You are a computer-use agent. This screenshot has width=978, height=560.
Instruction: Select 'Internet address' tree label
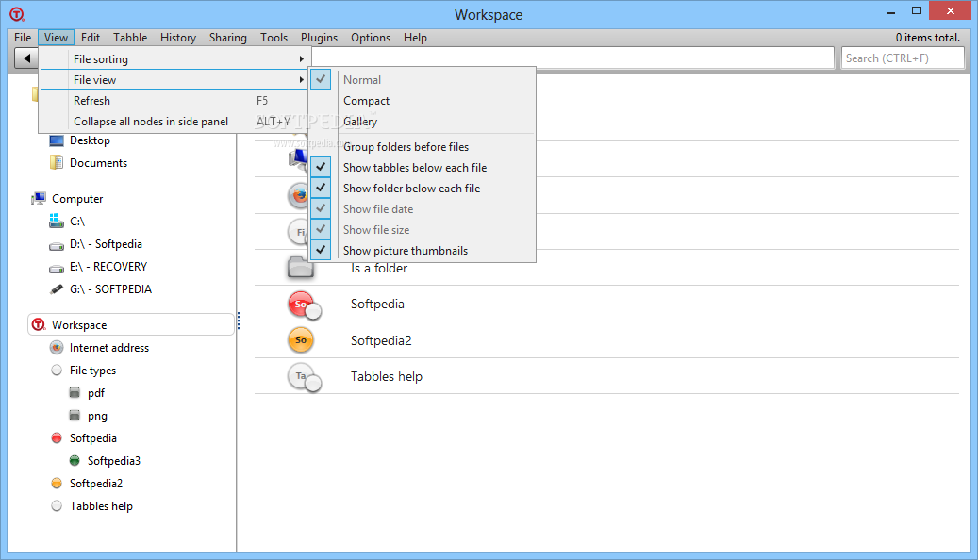point(109,347)
